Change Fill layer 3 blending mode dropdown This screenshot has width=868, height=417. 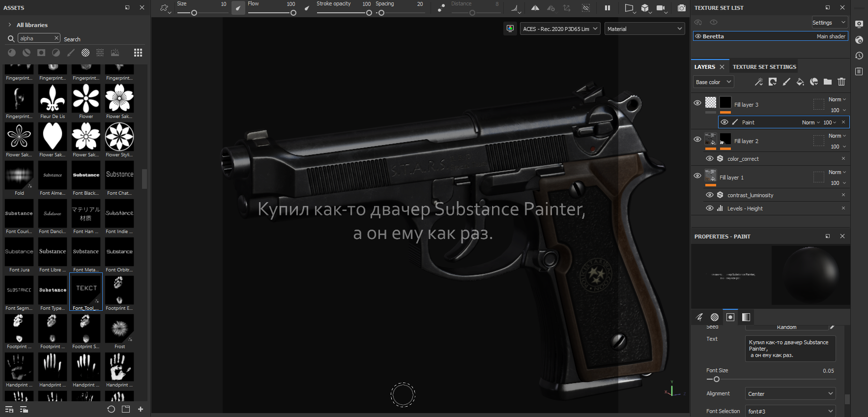(837, 99)
